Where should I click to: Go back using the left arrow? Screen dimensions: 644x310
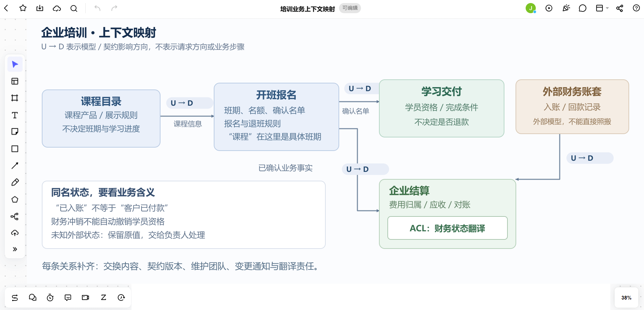(x=6, y=8)
